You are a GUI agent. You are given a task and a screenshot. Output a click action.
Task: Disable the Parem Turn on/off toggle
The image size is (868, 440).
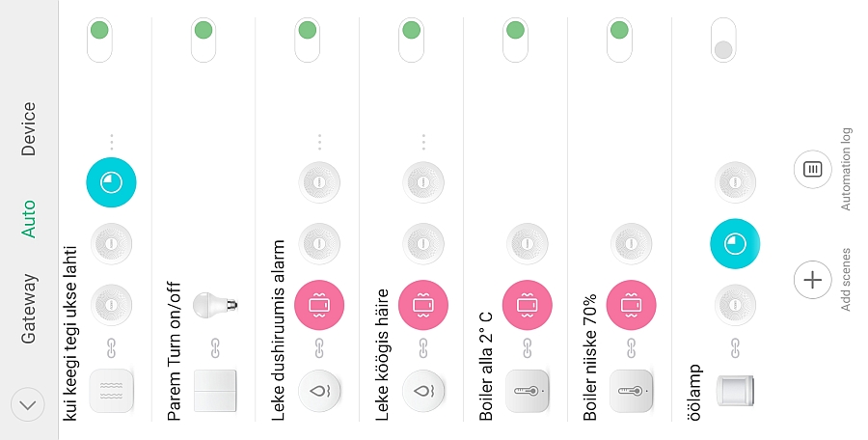click(x=203, y=40)
